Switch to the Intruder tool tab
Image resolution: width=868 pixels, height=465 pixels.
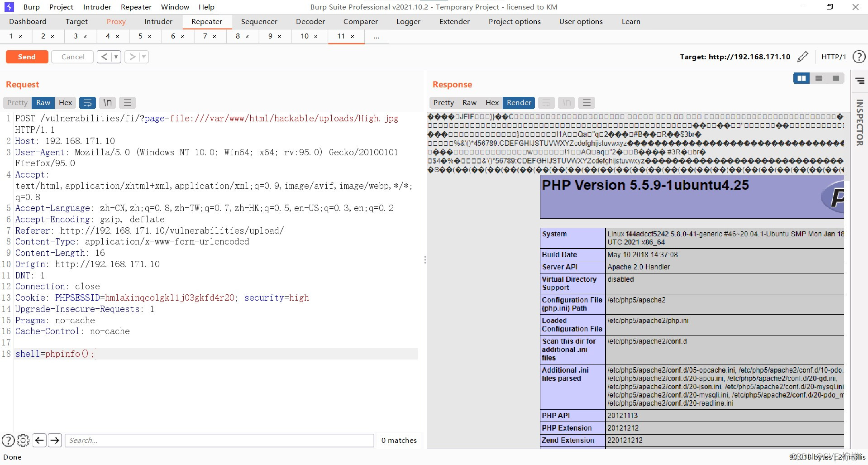point(158,21)
